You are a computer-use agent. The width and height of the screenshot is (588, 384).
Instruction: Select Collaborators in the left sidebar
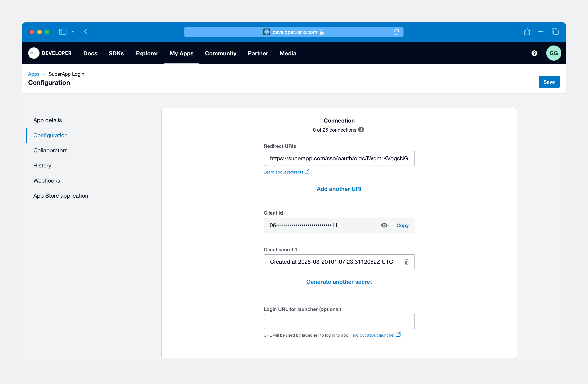50,150
